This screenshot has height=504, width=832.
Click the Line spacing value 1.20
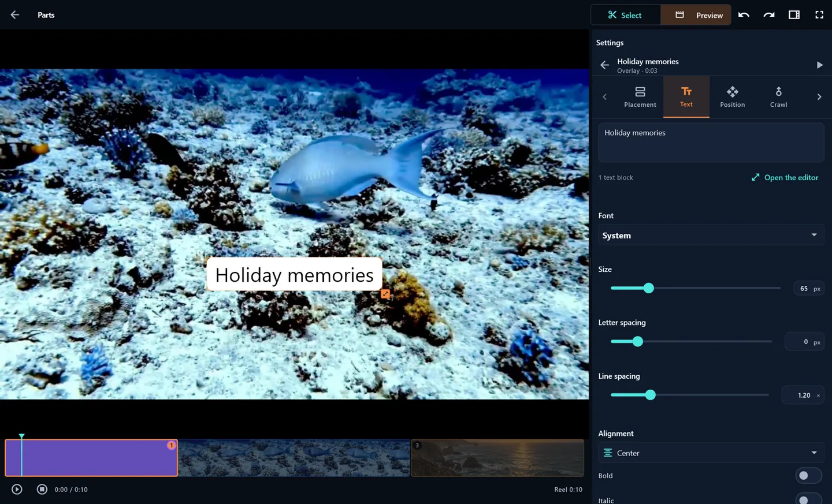point(803,395)
